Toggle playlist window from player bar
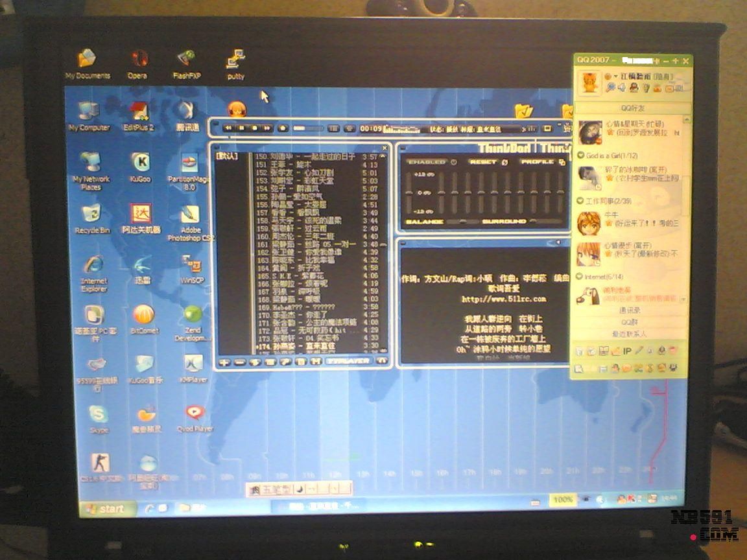 click(334, 128)
